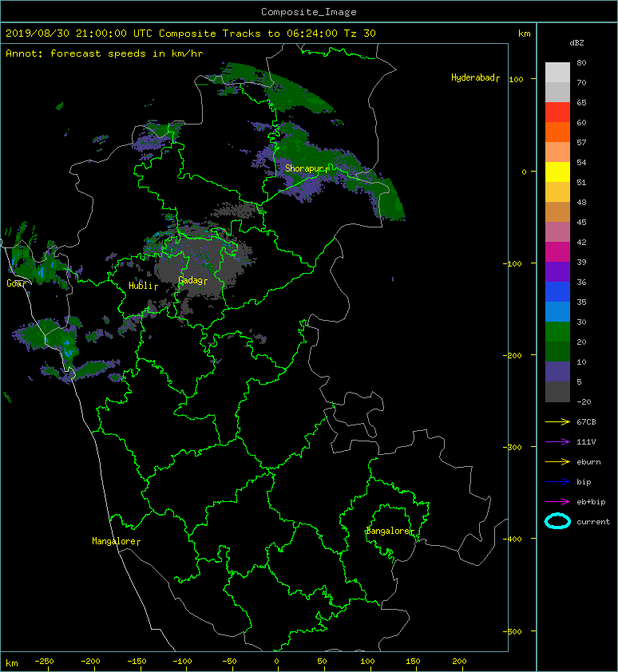Click the -250 tick on horizontal axis
Image resolution: width=618 pixels, height=672 pixels.
click(x=44, y=662)
